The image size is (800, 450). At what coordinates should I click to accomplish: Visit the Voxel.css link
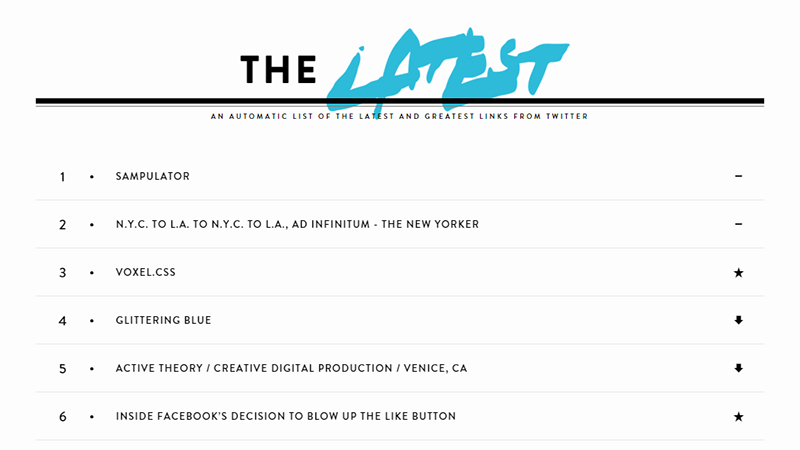(145, 272)
